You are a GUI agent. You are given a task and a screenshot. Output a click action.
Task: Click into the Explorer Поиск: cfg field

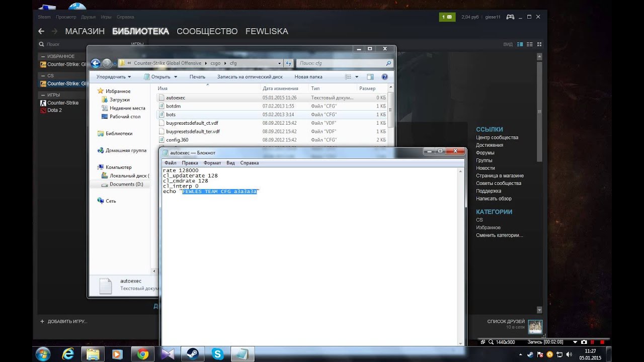345,63
